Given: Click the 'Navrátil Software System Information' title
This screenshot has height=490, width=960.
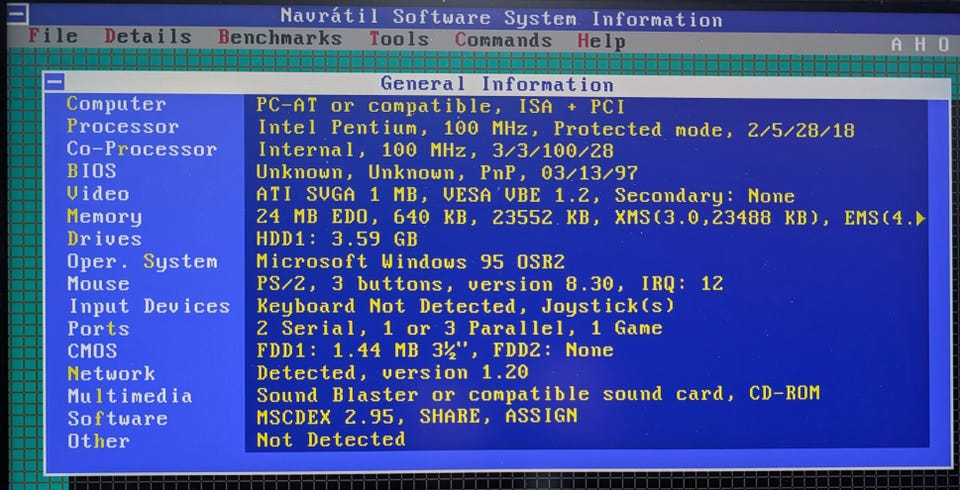Looking at the screenshot, I should [501, 18].
